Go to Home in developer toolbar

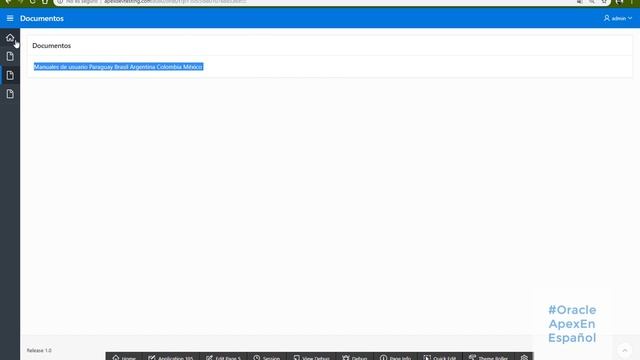[x=124, y=357]
